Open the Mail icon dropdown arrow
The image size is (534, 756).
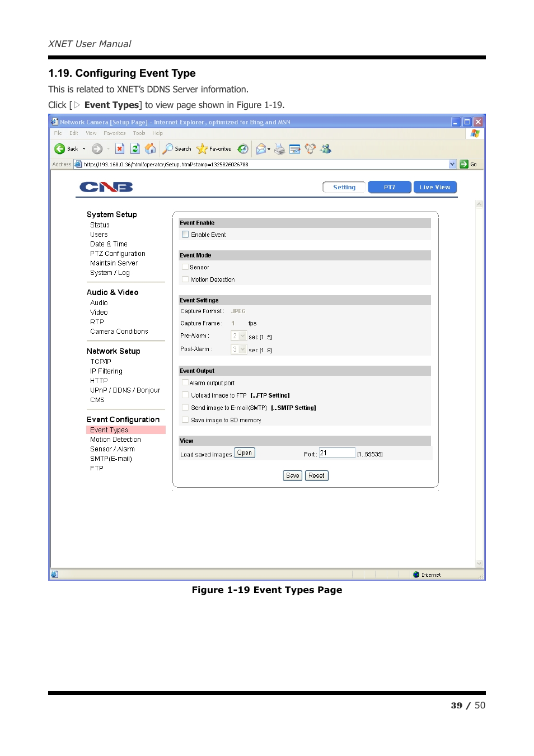pos(269,149)
